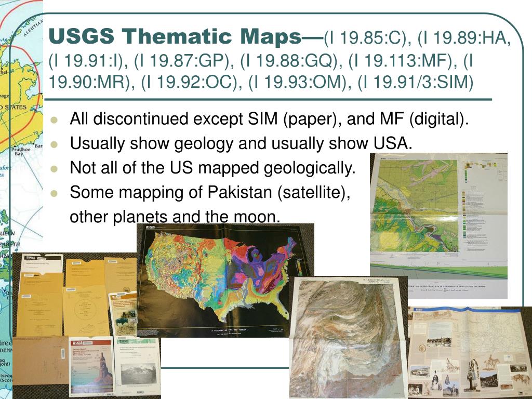This screenshot has height=399, width=532.
Task: Open the Pakistan satellite map photo
Action: pos(349,338)
